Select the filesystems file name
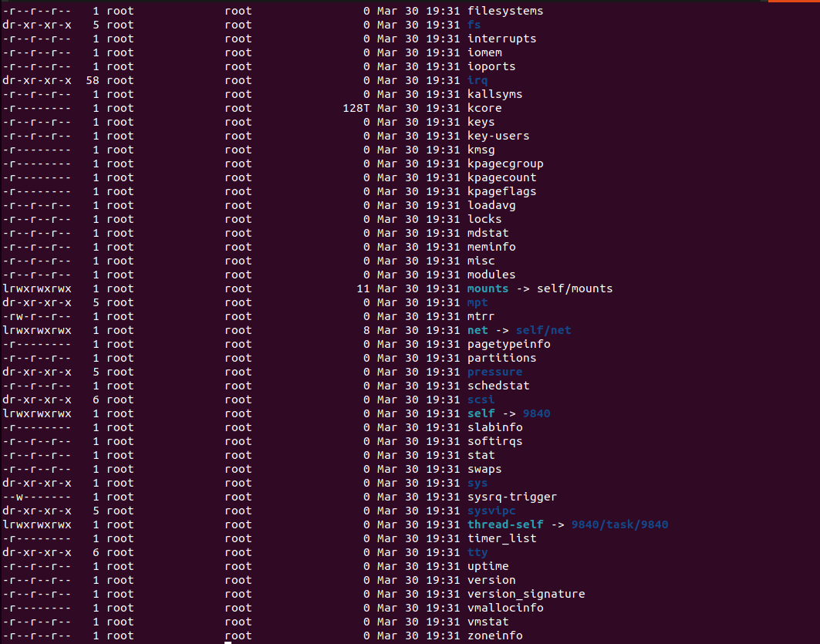820x644 pixels. tap(505, 11)
